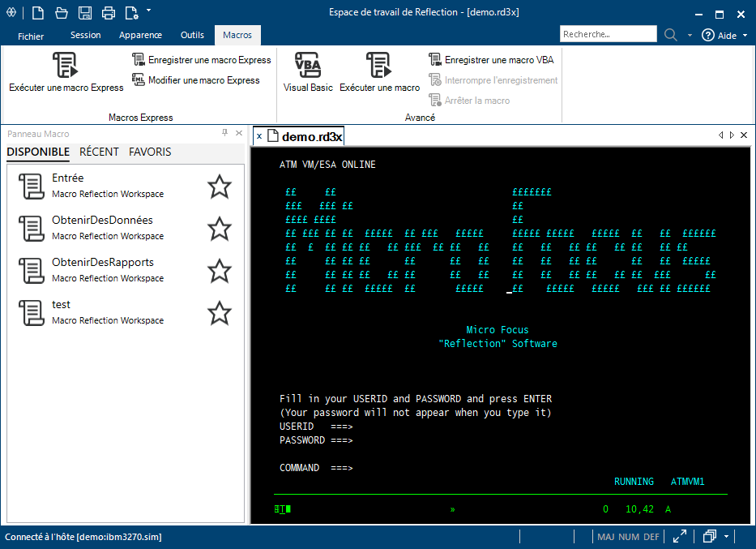Mark the test macro as favorite
The height and width of the screenshot is (549, 756).
point(220,313)
